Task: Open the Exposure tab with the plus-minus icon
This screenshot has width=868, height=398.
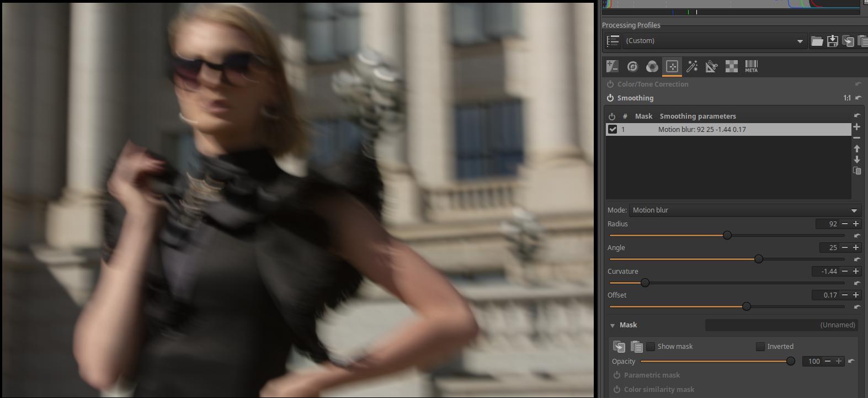Action: coord(612,67)
